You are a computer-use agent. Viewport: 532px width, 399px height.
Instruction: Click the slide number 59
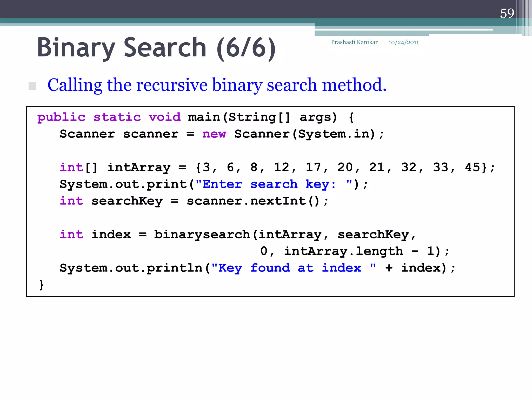[507, 13]
